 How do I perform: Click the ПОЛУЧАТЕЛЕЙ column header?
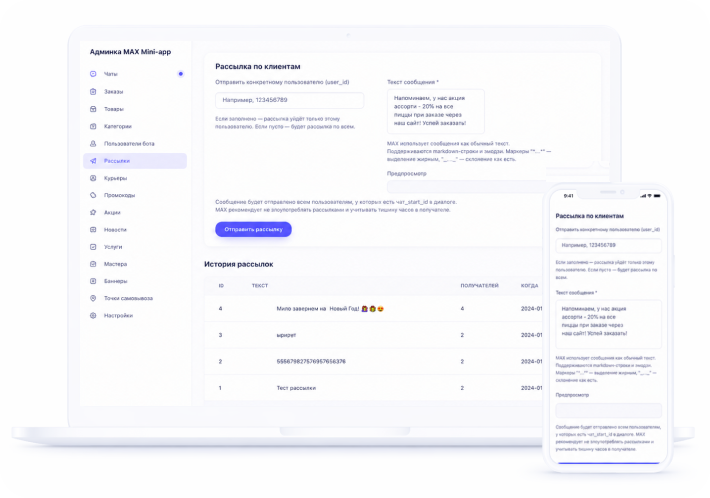point(480,286)
